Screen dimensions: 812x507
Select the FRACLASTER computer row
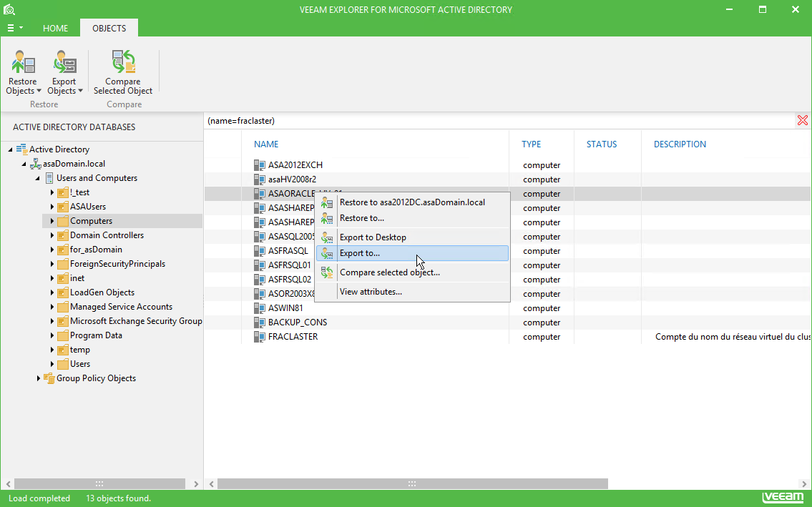tap(507, 337)
